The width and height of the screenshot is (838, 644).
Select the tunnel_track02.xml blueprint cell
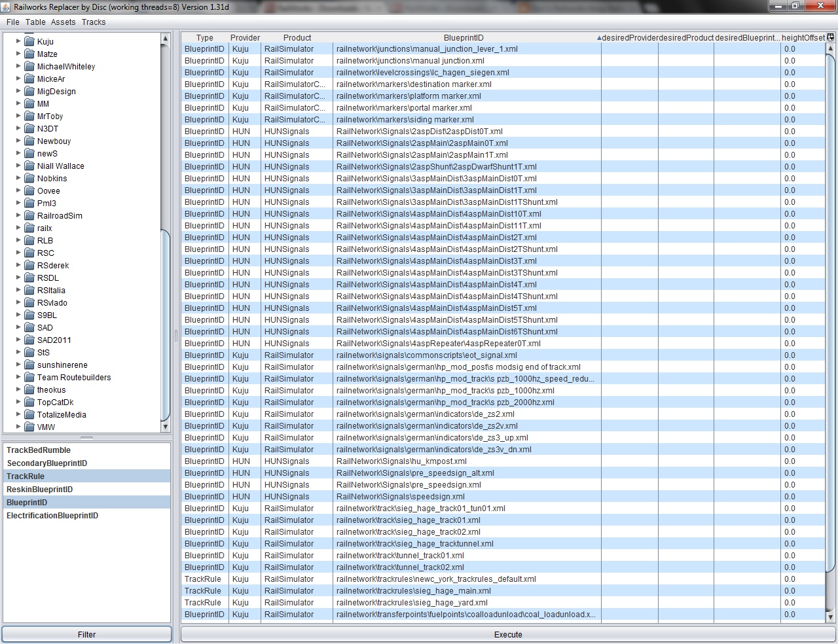(x=467, y=567)
